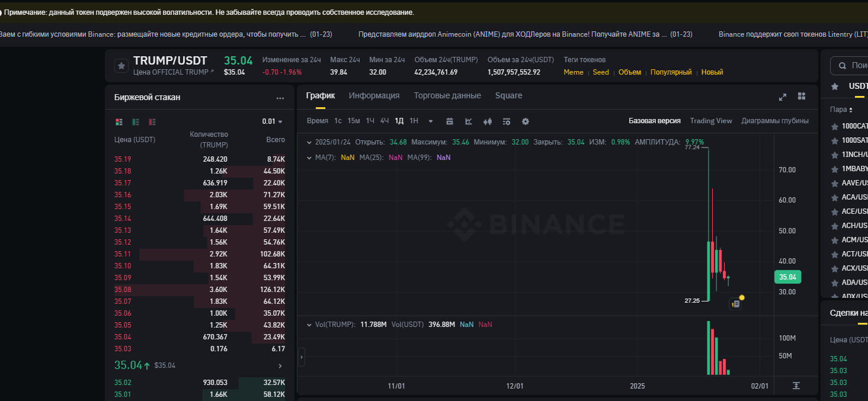The image size is (868, 401).
Task: Click the Meme token tag
Action: click(x=574, y=72)
